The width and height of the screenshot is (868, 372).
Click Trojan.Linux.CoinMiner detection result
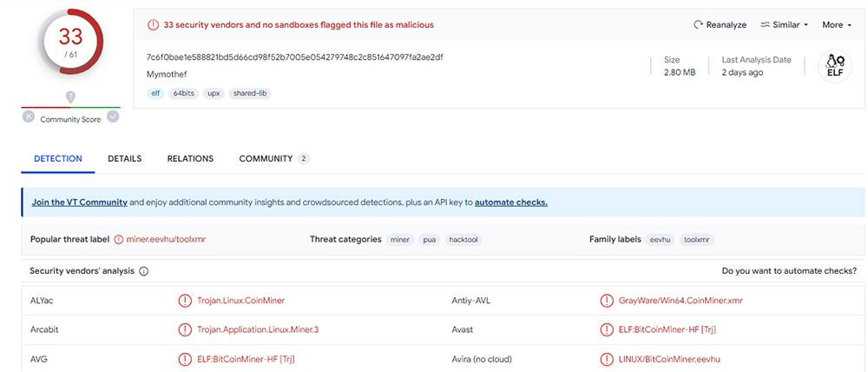[x=240, y=301]
